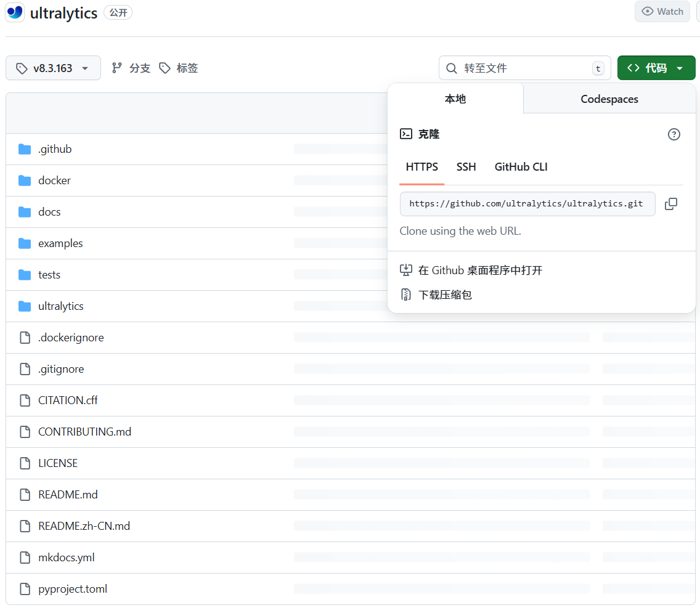Select the SSH clone tab

(x=466, y=167)
